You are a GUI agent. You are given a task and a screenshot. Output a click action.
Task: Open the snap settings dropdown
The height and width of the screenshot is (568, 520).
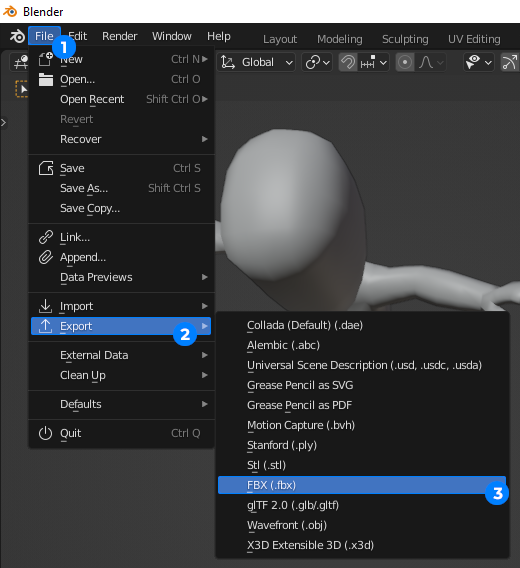coord(374,62)
